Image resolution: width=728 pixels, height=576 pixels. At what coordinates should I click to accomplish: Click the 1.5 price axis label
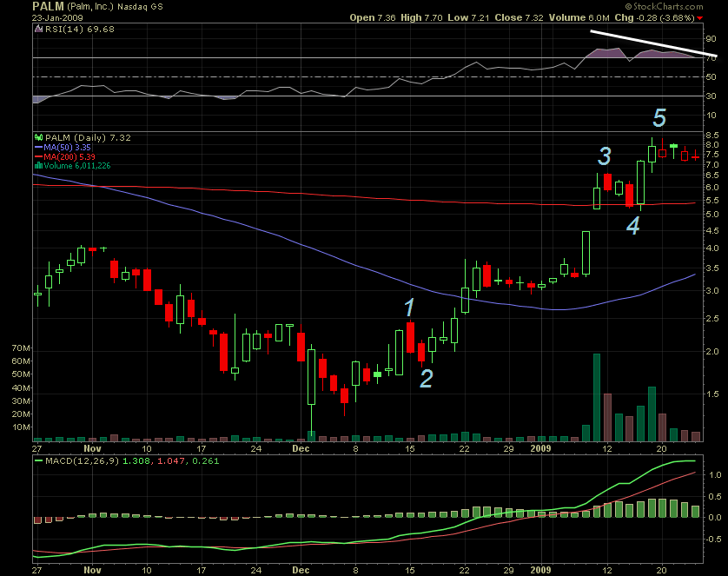click(x=712, y=394)
